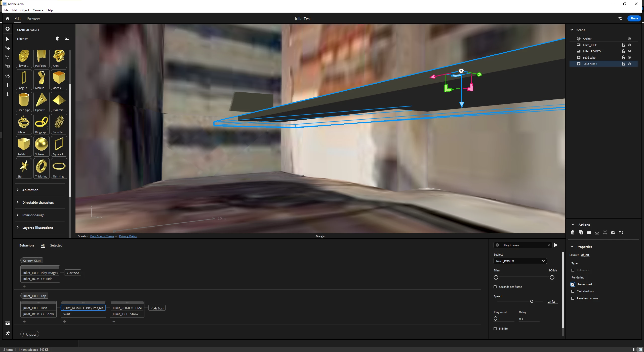Click the add content plus icon
This screenshot has height=352, width=644.
tap(8, 29)
